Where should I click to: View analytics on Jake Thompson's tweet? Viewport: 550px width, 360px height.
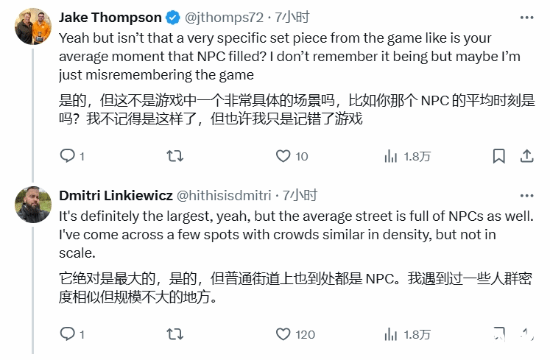[407, 156]
